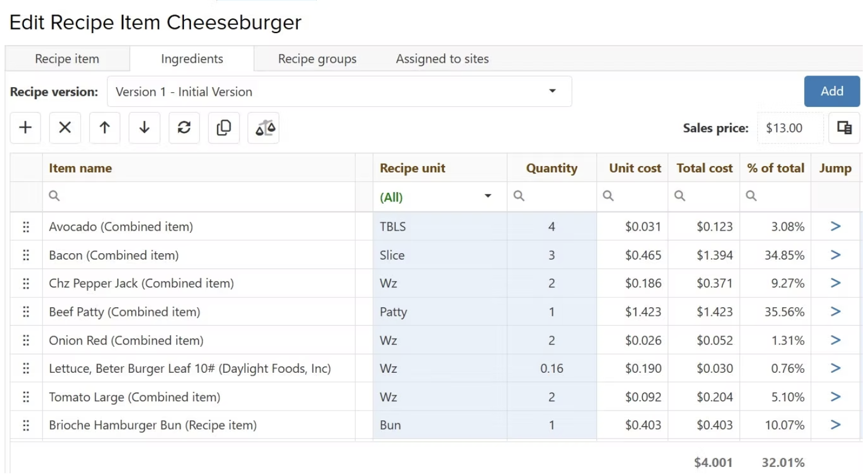Click the balance scale icon

tap(264, 128)
